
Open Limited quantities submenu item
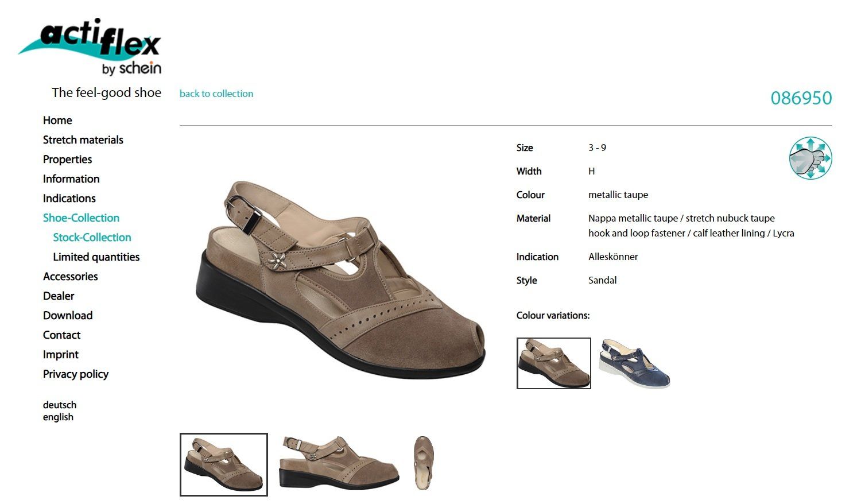96,257
